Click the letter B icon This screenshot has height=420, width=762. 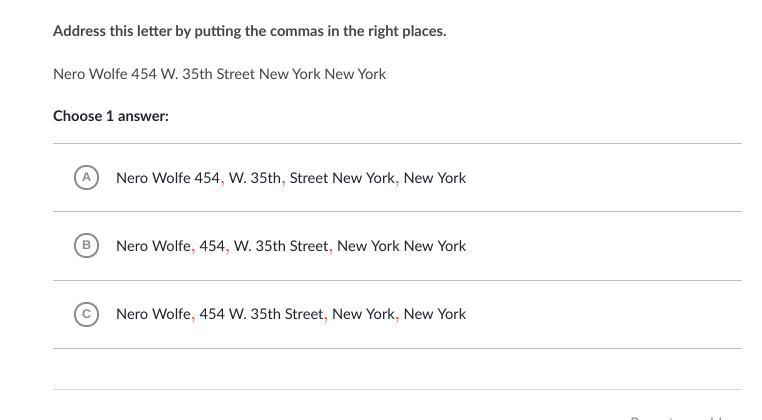pos(87,245)
